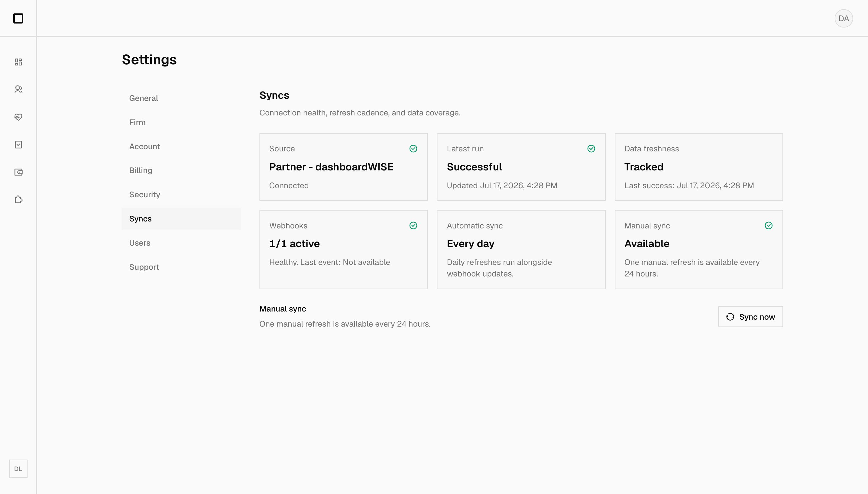This screenshot has height=494, width=868.
Task: Click the Webhooks card label
Action: pos(288,226)
